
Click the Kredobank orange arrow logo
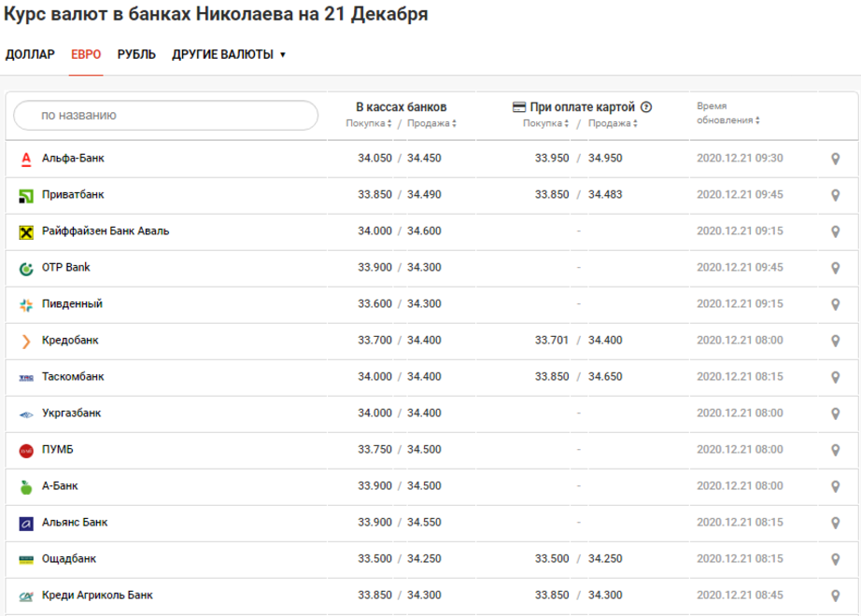tap(26, 341)
